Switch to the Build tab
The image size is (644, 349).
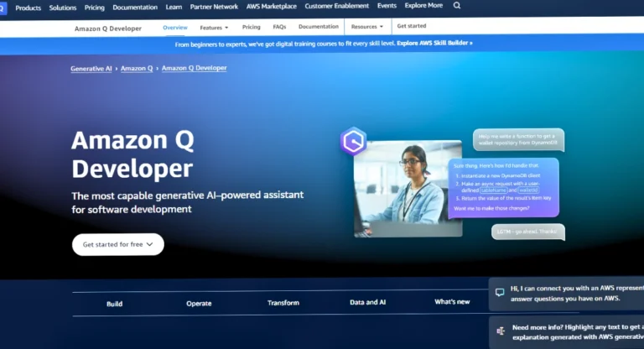pyautogui.click(x=115, y=304)
